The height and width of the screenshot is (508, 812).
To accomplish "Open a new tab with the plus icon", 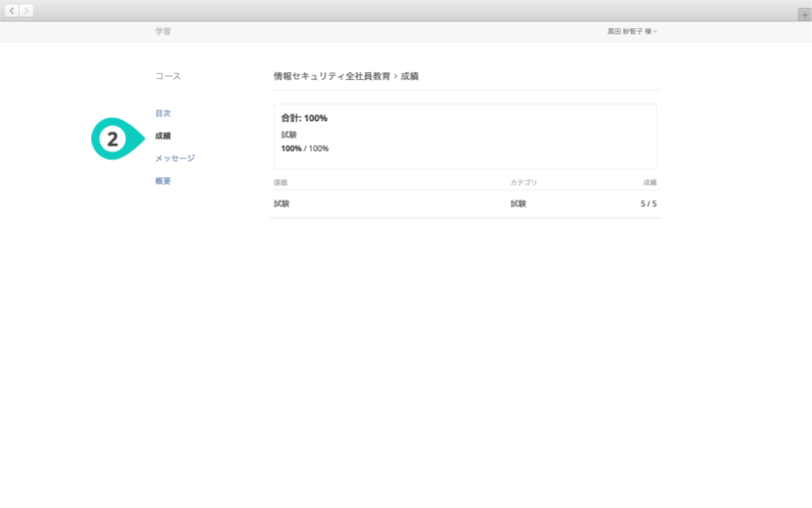I will coord(804,15).
